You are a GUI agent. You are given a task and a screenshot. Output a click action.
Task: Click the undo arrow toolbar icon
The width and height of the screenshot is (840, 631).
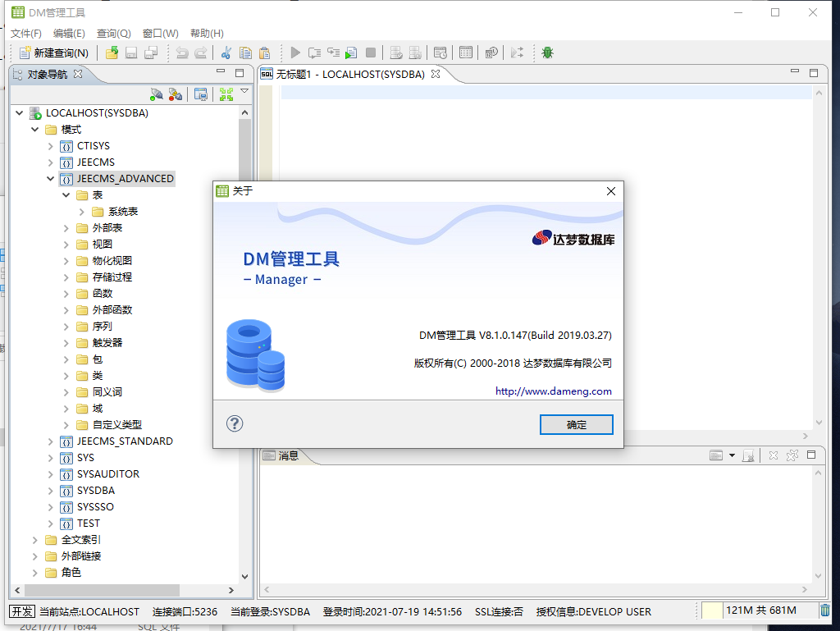tap(182, 53)
